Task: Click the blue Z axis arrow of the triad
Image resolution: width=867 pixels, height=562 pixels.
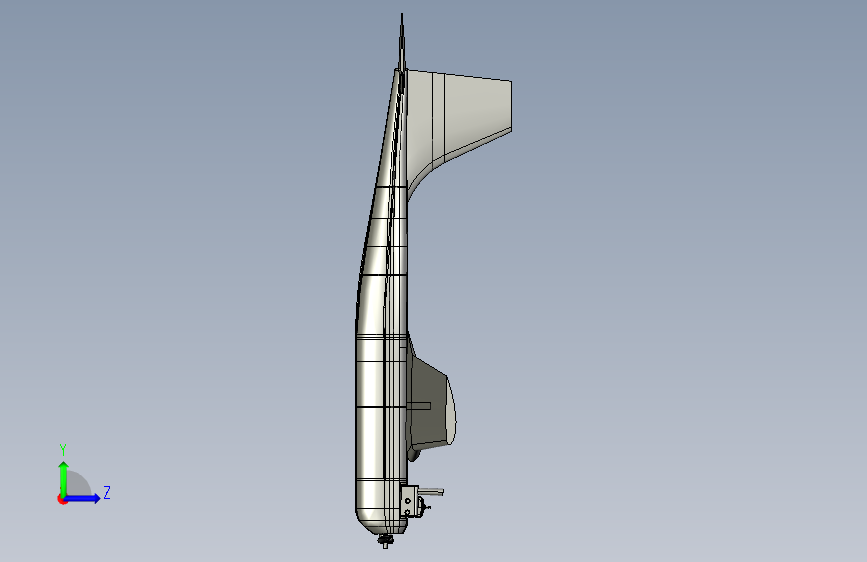Action: click(x=82, y=498)
